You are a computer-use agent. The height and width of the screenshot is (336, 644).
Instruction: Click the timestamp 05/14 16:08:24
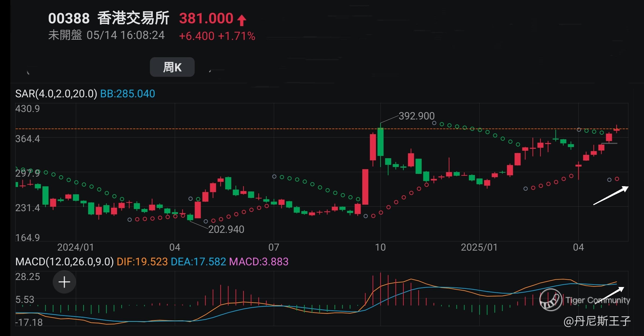tap(125, 35)
